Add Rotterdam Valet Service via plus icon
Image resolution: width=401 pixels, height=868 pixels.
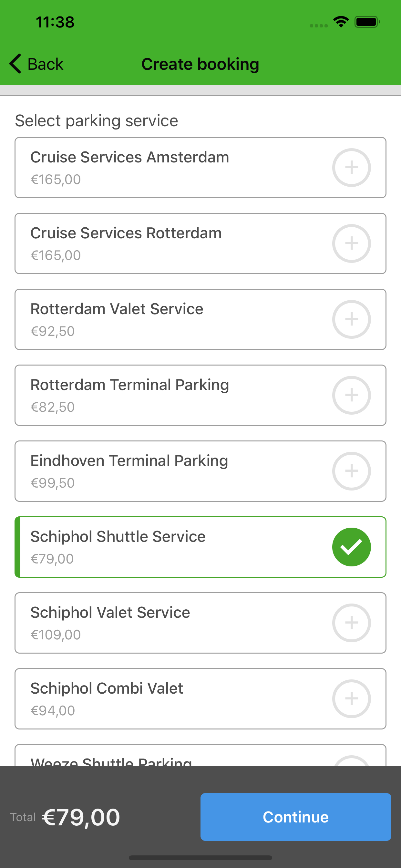tap(352, 319)
